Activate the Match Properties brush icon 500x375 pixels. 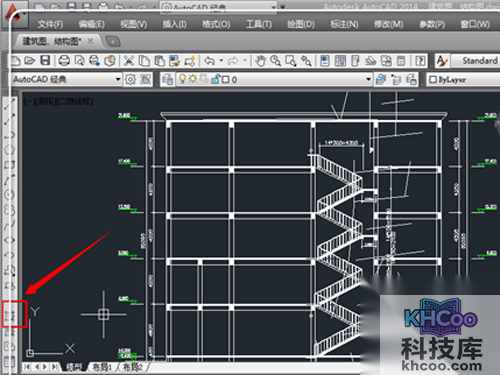pos(175,61)
